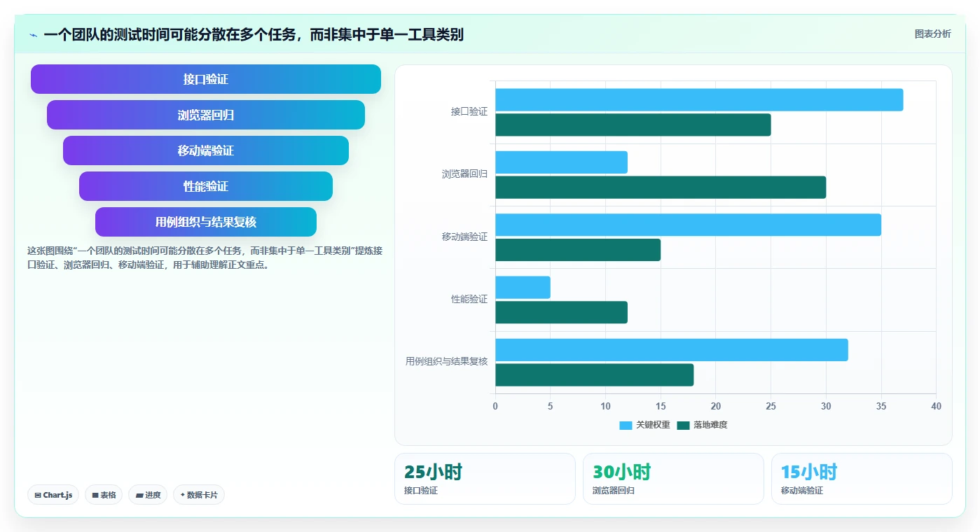Click the light blue 关键权重 legend swatch

click(626, 426)
